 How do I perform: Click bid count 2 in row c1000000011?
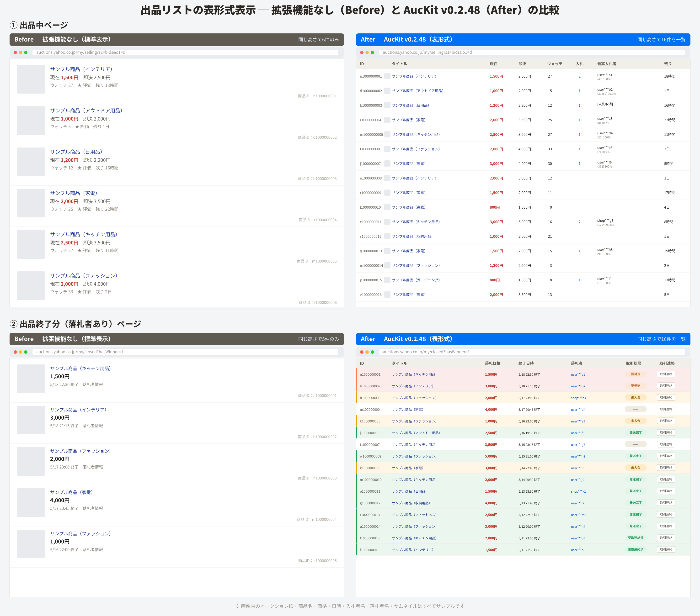coord(579,222)
